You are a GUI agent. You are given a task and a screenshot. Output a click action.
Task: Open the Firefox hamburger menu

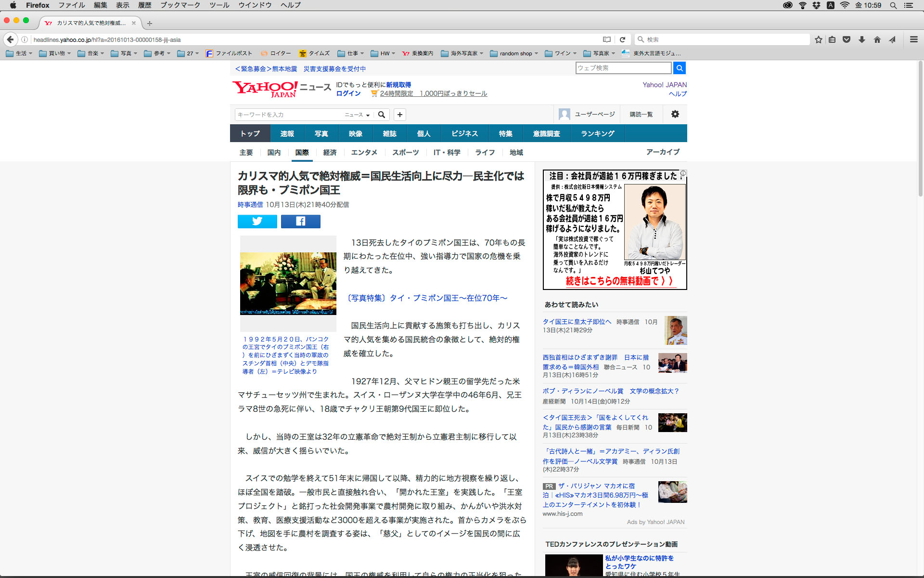pos(913,39)
